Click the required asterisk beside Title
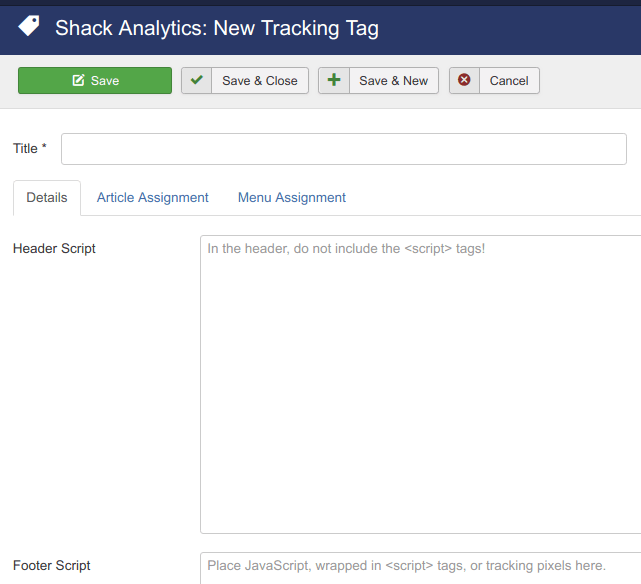The width and height of the screenshot is (641, 584). click(44, 148)
